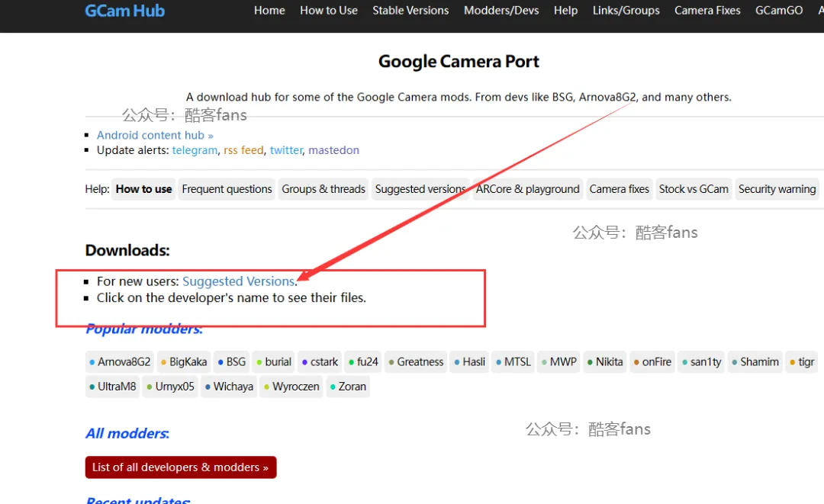Image resolution: width=824 pixels, height=504 pixels.
Task: Open the Wyroczen modder tag
Action: [291, 387]
